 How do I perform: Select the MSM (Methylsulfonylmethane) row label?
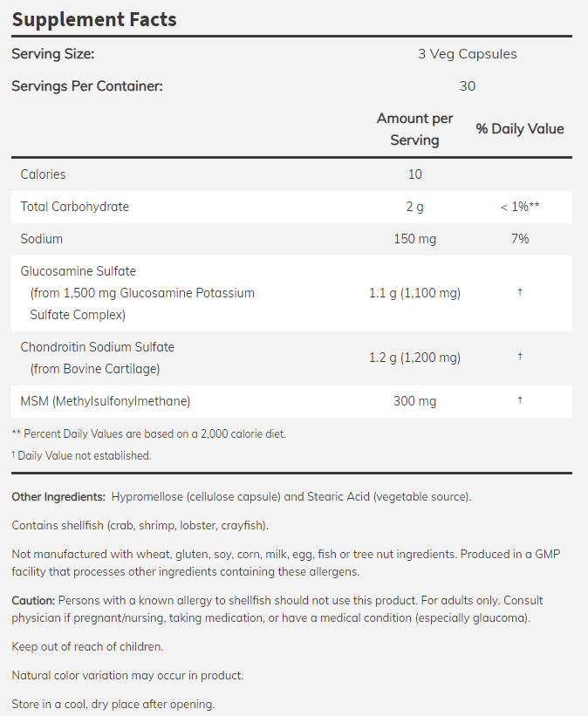click(x=106, y=401)
